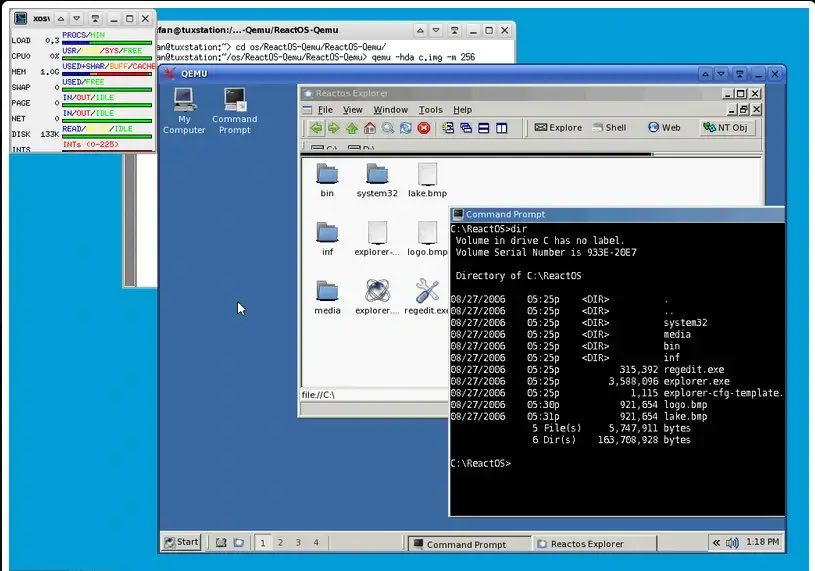Click the Back arrow in Reactos Explorer
This screenshot has width=815, height=571.
(x=316, y=128)
